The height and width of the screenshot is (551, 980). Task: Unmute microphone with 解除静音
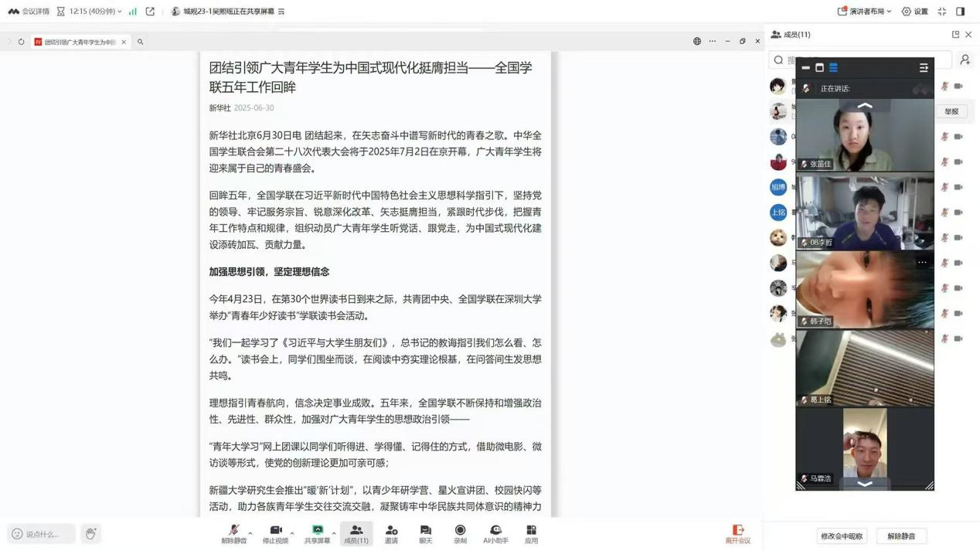click(233, 533)
